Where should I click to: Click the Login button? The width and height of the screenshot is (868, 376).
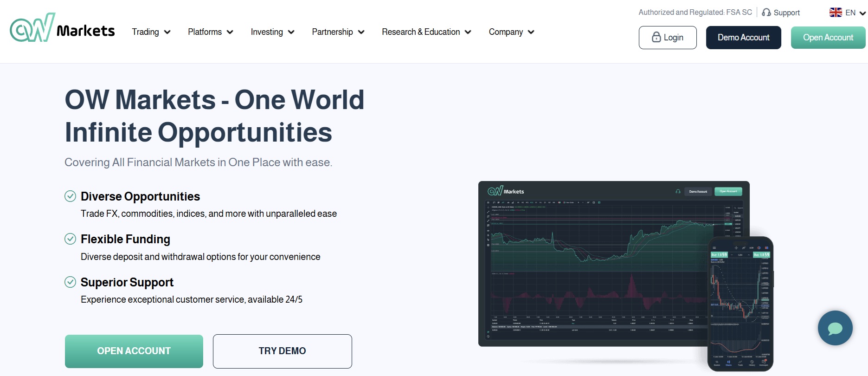pos(668,38)
